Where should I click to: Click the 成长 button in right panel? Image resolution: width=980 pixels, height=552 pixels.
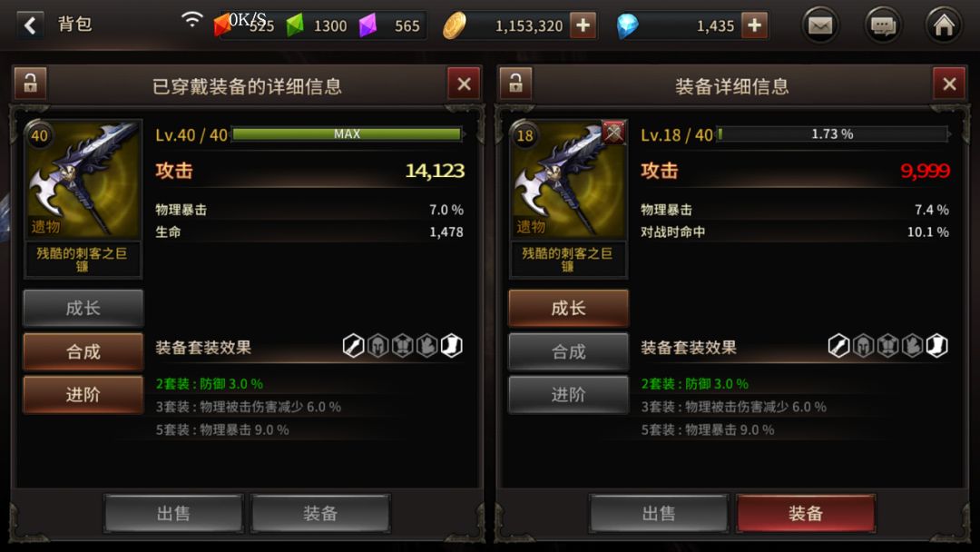pos(568,308)
